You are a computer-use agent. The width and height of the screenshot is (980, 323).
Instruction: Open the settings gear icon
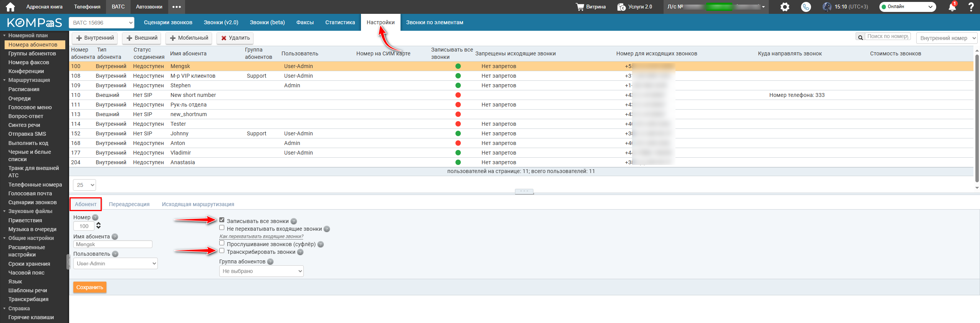point(785,7)
